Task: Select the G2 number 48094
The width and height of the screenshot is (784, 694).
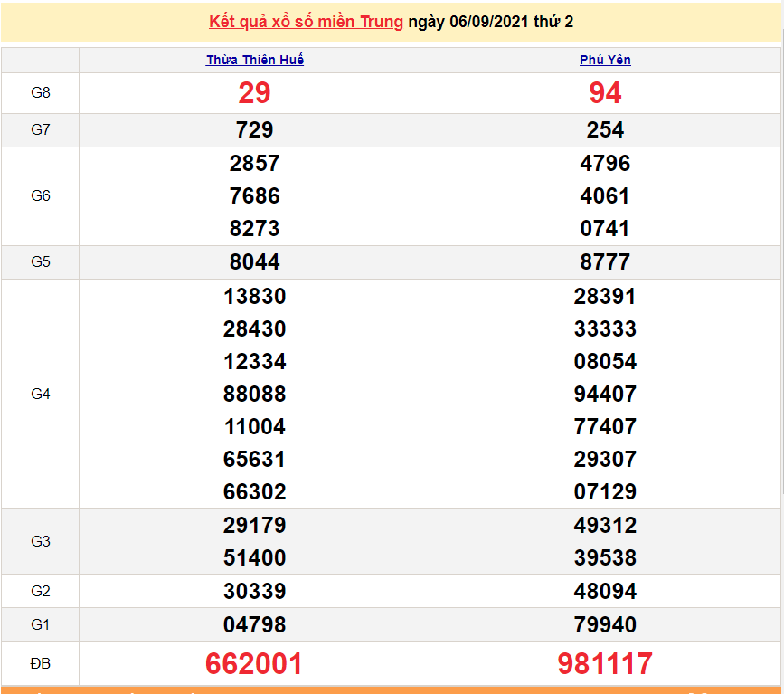Action: [605, 591]
